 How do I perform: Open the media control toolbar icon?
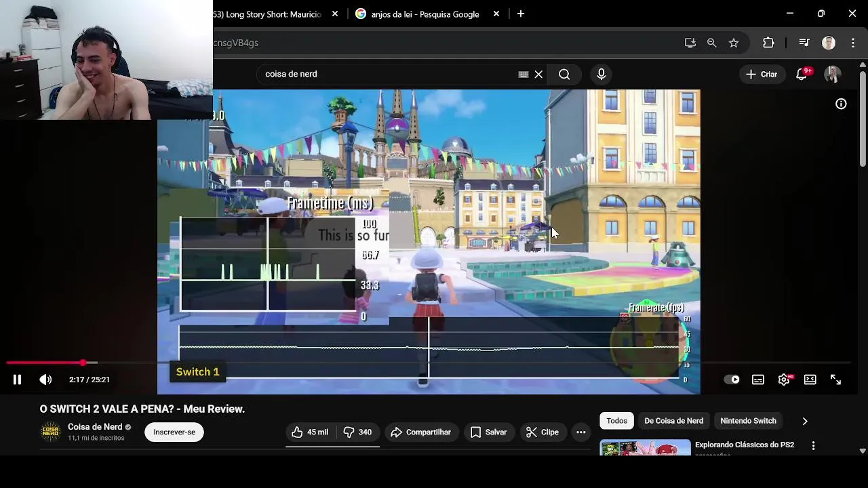tap(804, 43)
